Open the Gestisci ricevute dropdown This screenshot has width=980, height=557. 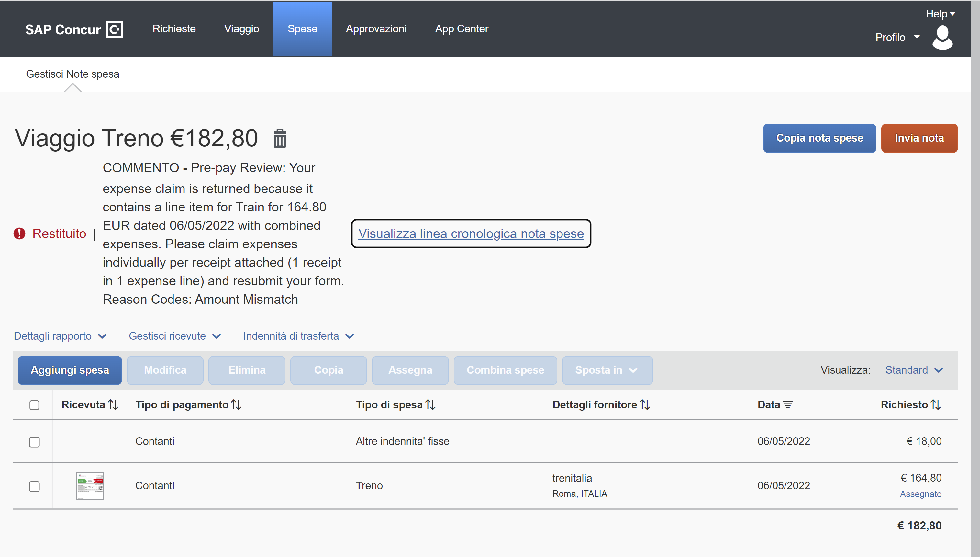pos(175,336)
